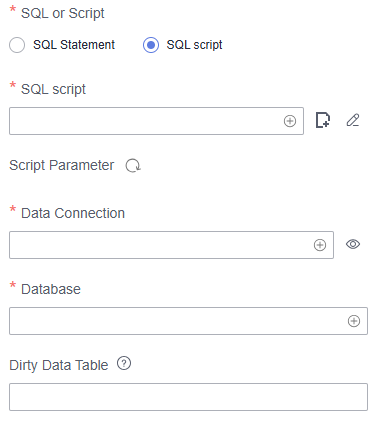This screenshot has height=421, width=380.
Task: Select the SQL Statement radio button
Action: [x=17, y=45]
